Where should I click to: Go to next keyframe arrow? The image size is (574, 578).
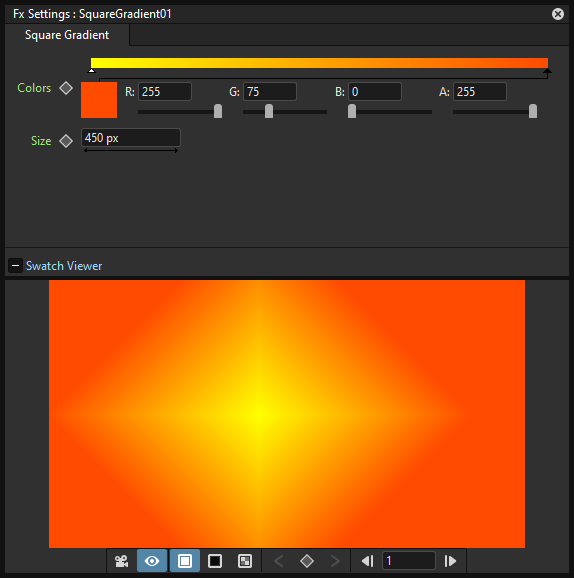[x=335, y=561]
